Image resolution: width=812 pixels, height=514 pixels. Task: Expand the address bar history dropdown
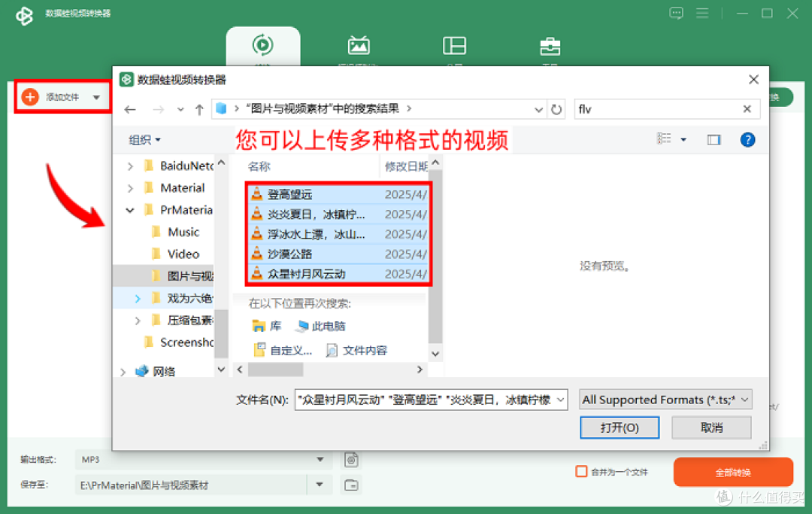[x=538, y=109]
